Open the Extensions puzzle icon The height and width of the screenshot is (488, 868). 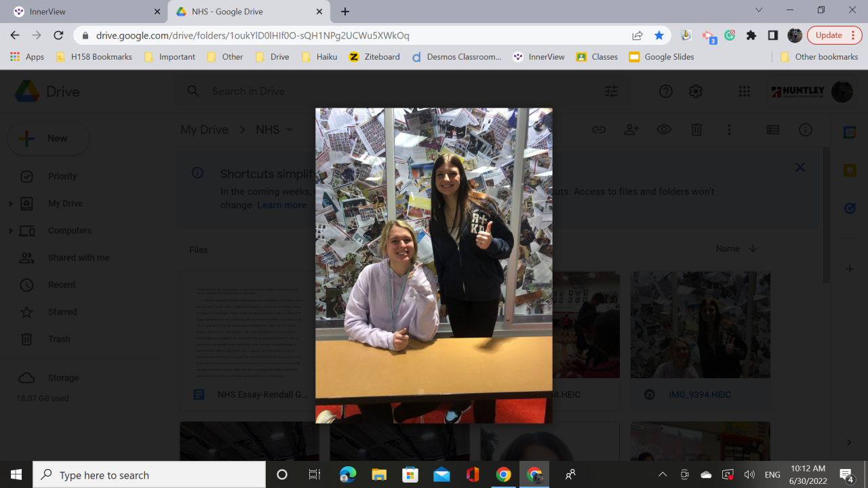751,35
